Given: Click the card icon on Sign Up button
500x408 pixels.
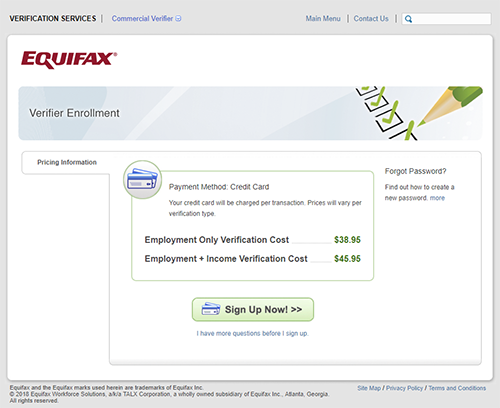Looking at the screenshot, I should pos(211,309).
